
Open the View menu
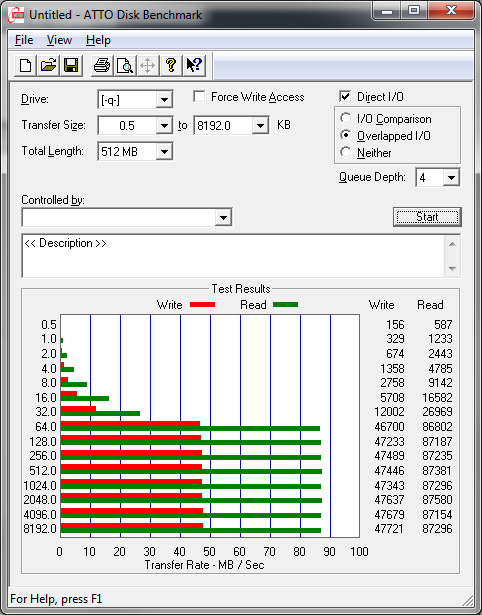point(59,40)
